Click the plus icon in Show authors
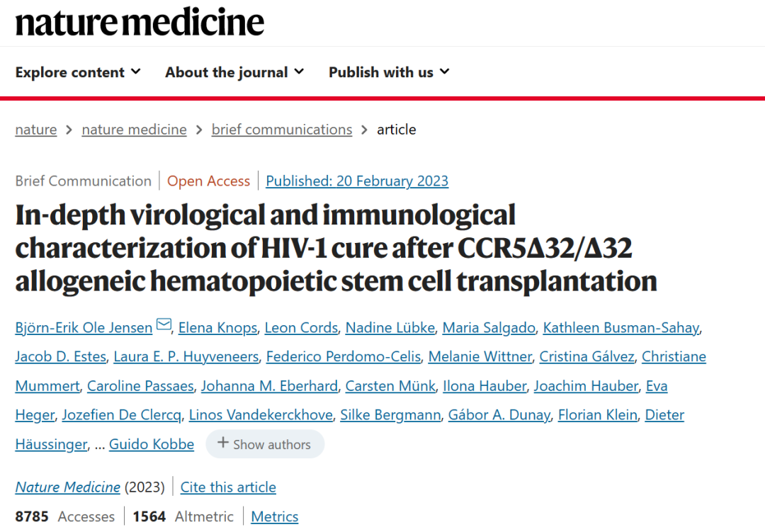The width and height of the screenshot is (765, 532). point(223,443)
